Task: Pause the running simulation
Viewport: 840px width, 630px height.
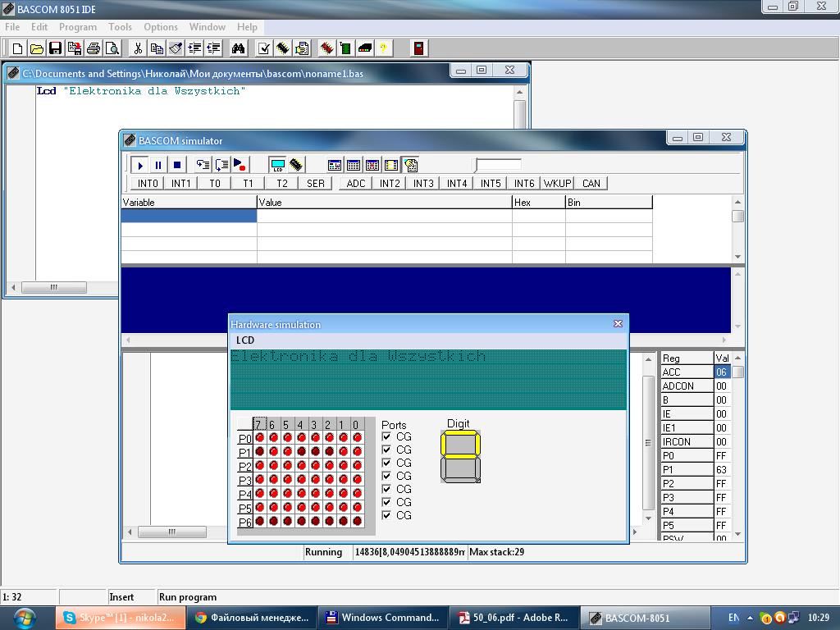Action: click(158, 165)
